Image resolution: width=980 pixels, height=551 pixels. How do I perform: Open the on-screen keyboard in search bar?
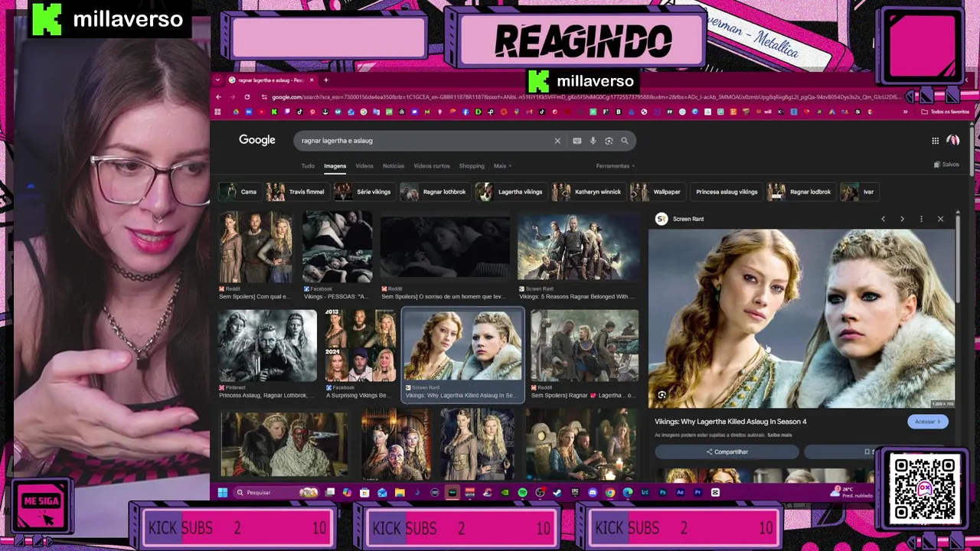click(x=577, y=141)
